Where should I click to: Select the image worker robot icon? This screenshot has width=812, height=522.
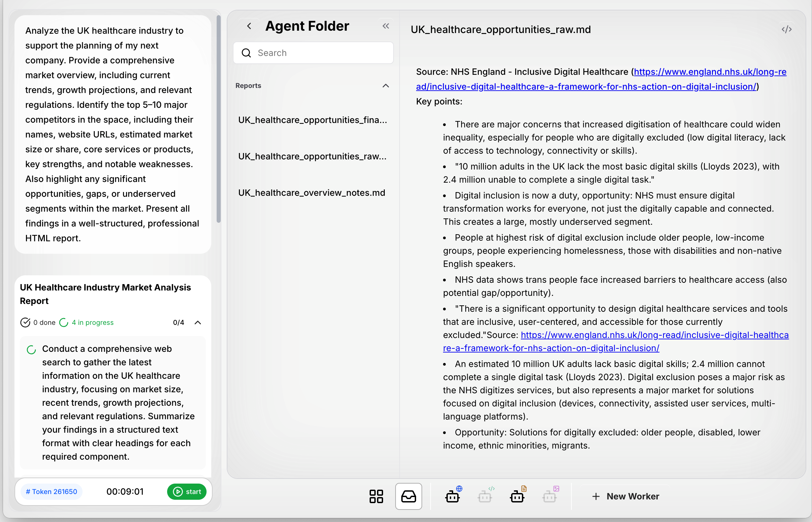pos(549,496)
